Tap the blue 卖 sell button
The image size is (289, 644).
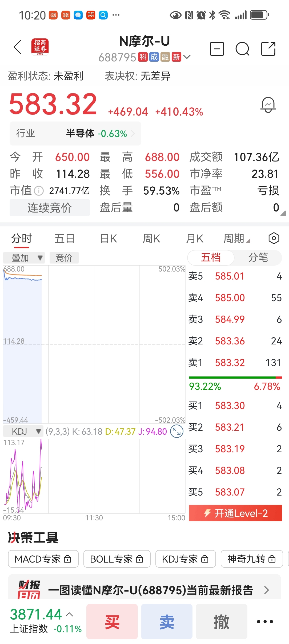tap(167, 622)
